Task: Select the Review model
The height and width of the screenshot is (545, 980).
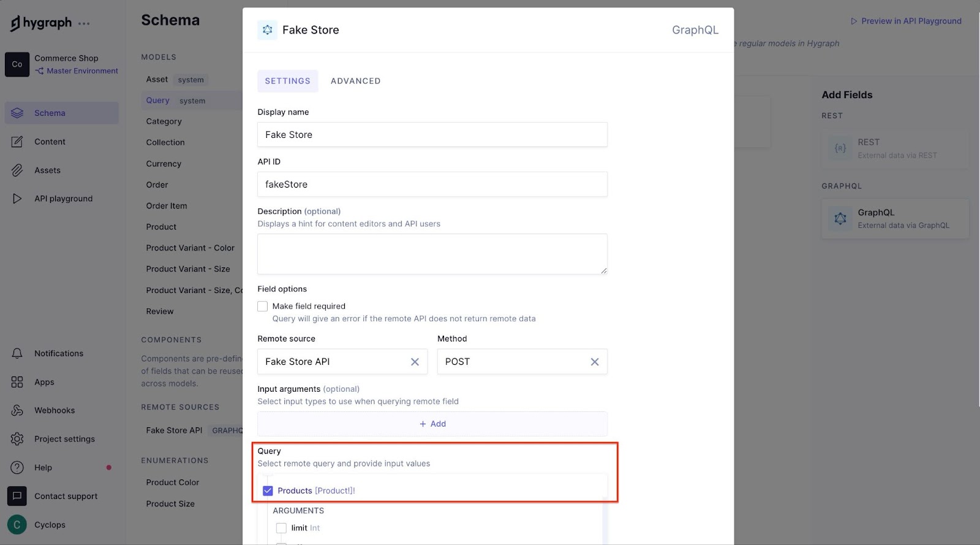Action: [160, 311]
